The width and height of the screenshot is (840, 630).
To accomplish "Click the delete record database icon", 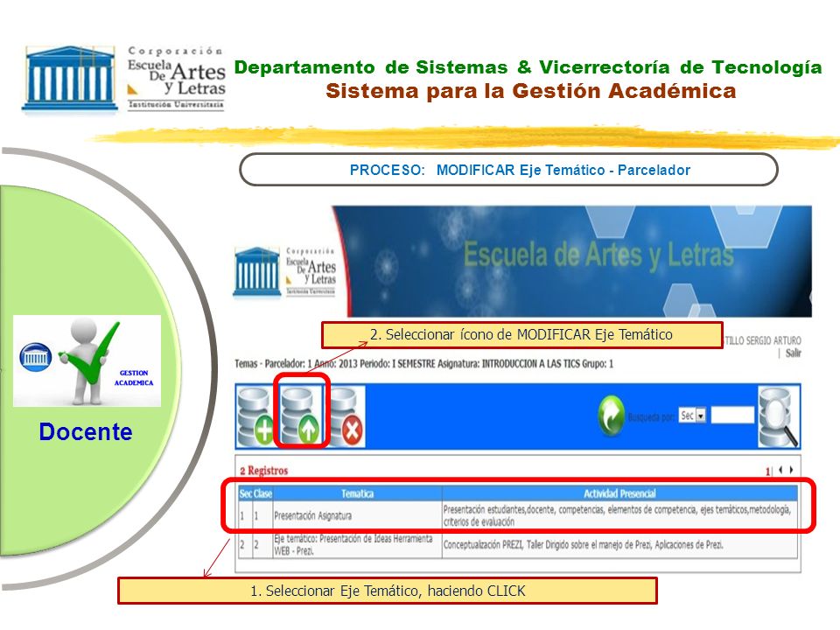I will tap(346, 416).
